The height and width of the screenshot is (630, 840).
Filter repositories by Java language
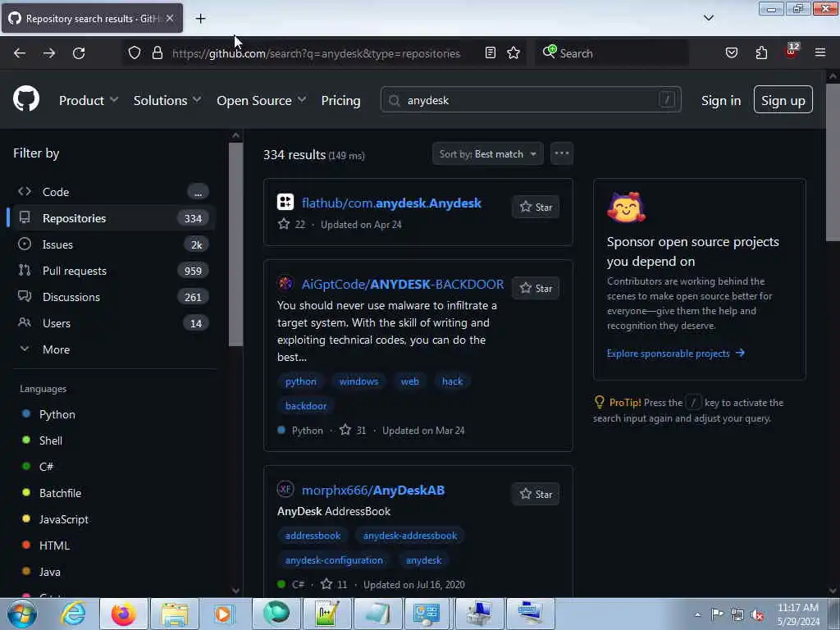coord(49,572)
